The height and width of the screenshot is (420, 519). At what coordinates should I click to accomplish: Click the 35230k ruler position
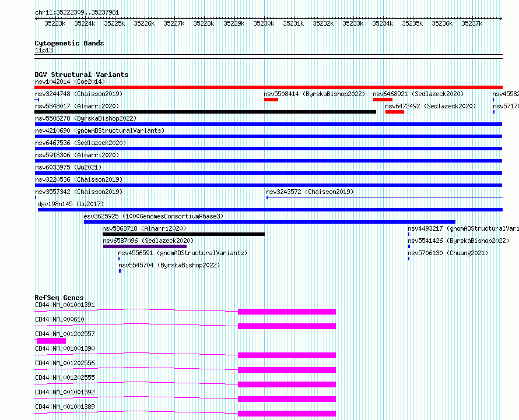click(x=264, y=23)
